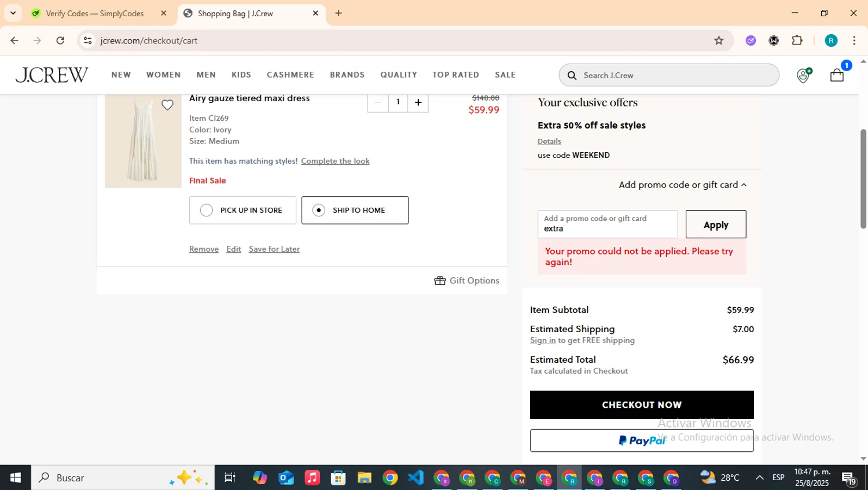The height and width of the screenshot is (490, 868).
Task: Open the J.Crew rewards heart icon
Action: coord(804,75)
